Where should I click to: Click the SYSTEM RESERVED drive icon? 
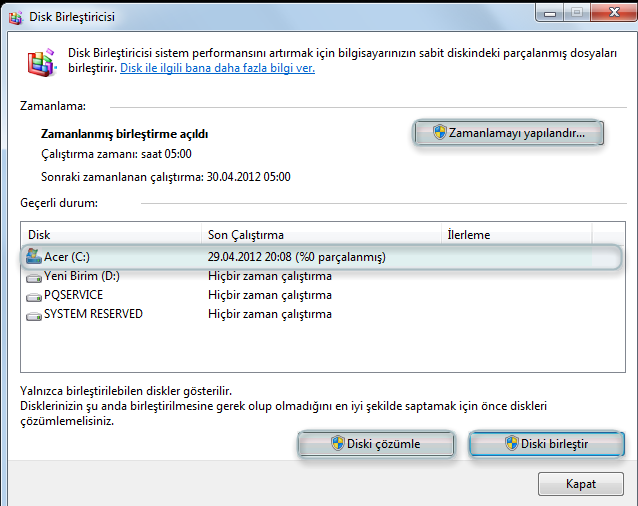pos(34,316)
